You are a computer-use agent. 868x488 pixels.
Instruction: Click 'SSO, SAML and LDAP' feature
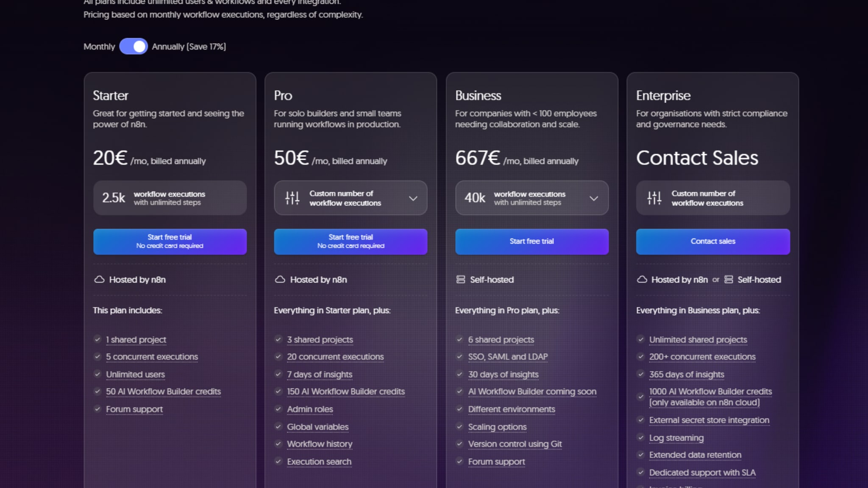508,357
